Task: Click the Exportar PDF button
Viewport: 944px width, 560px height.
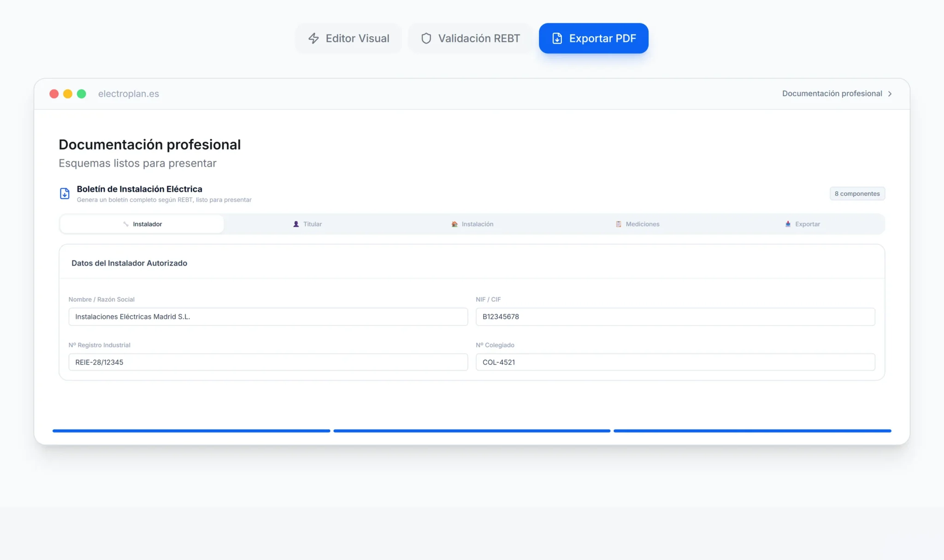Action: click(x=594, y=38)
